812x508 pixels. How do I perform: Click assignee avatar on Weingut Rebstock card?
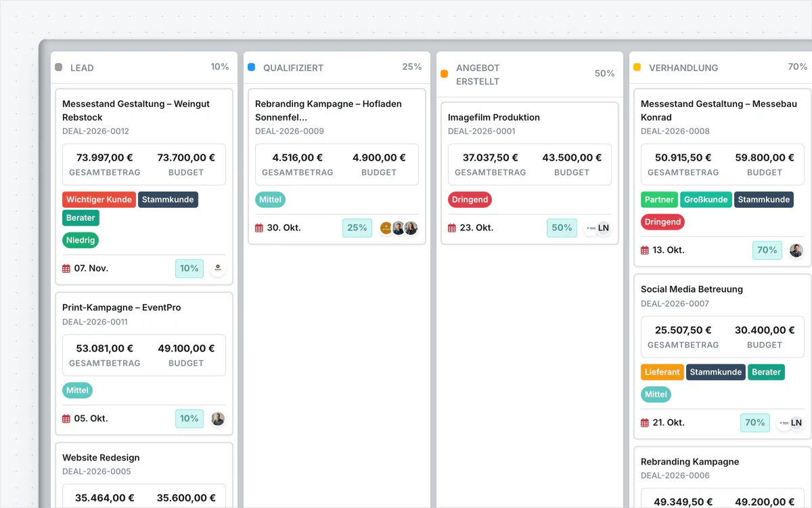(x=218, y=268)
